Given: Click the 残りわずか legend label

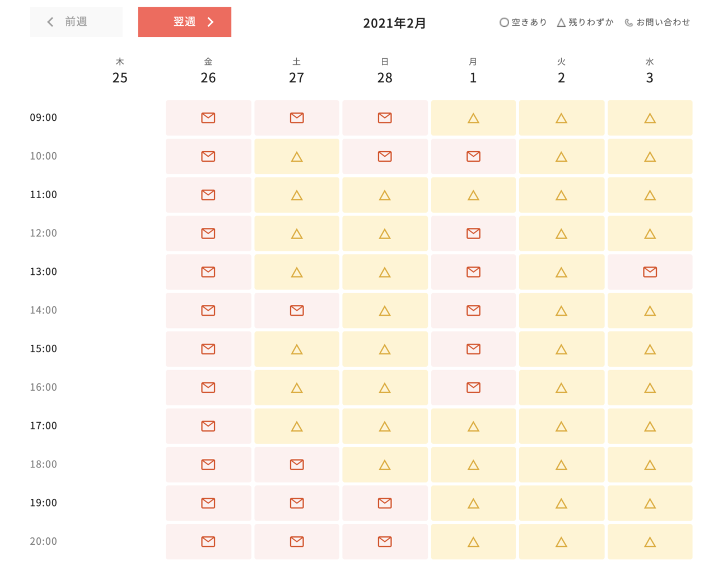Looking at the screenshot, I should click(591, 22).
